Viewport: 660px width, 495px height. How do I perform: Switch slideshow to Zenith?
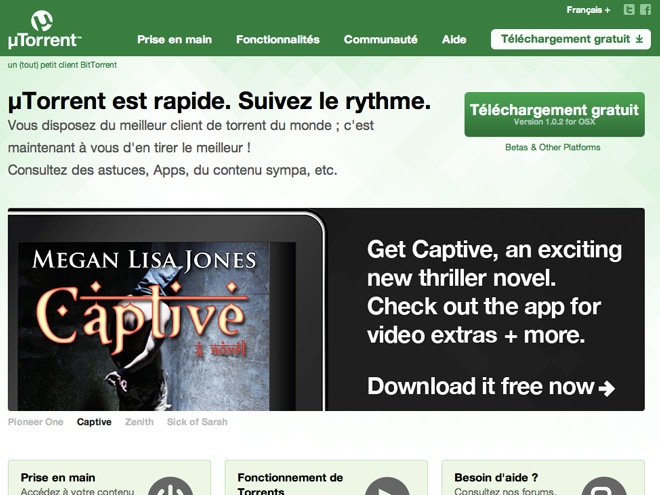click(139, 422)
